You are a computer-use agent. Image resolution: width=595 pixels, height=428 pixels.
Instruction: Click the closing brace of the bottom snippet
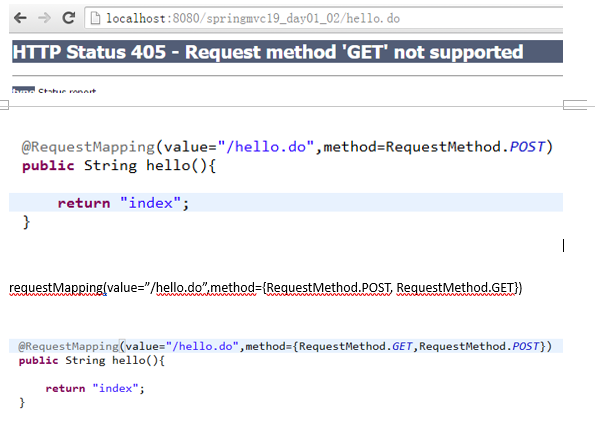(x=22, y=402)
